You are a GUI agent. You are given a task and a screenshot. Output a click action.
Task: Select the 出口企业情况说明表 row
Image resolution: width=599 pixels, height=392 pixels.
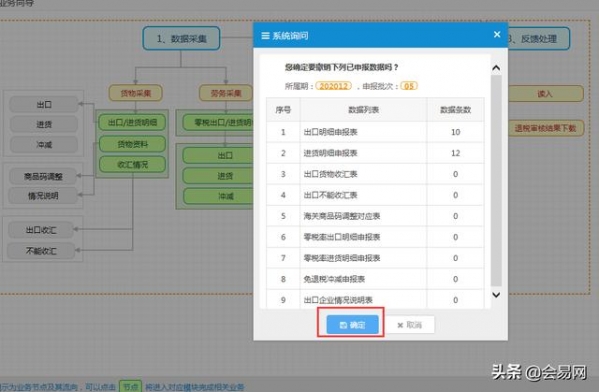pos(375,300)
